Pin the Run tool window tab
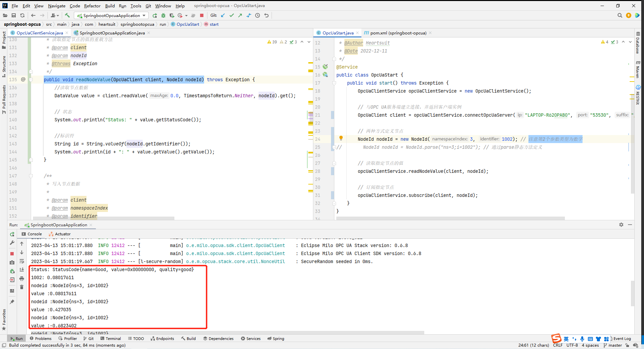 click(12, 301)
